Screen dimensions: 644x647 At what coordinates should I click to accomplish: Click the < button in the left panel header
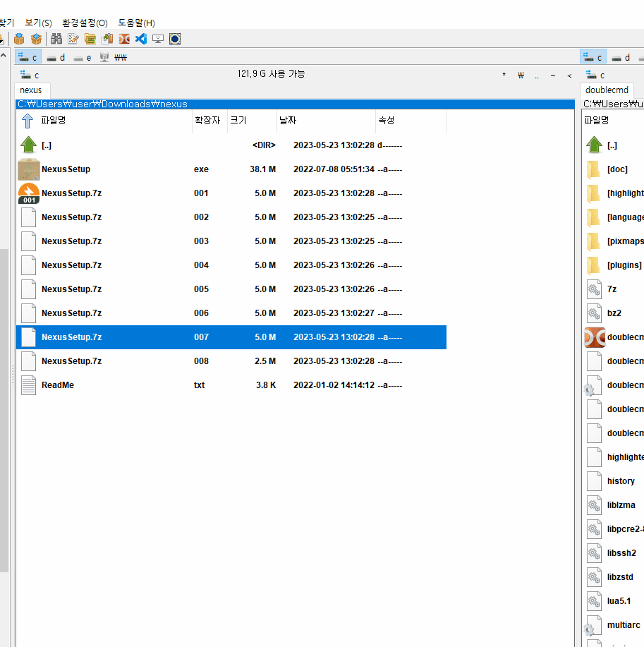(x=569, y=75)
